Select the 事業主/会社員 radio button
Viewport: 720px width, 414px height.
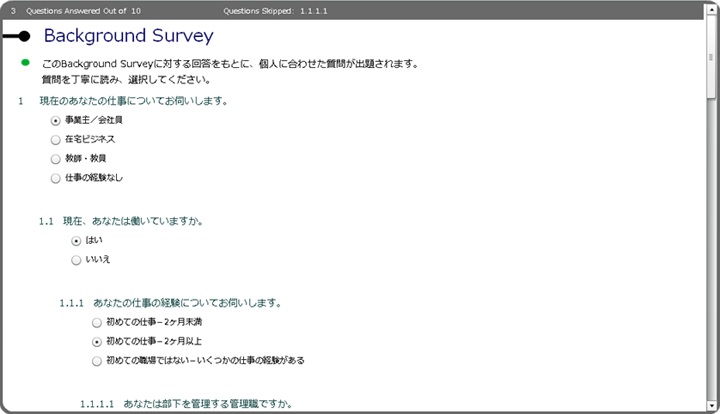[x=56, y=120]
